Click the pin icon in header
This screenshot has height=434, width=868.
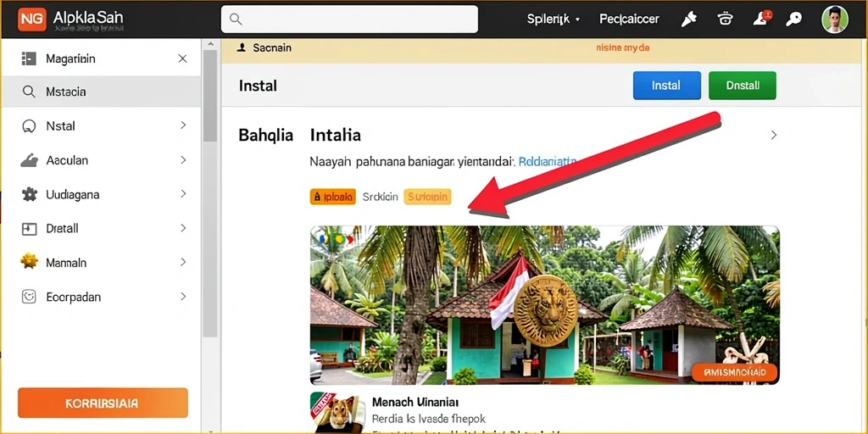(x=688, y=19)
